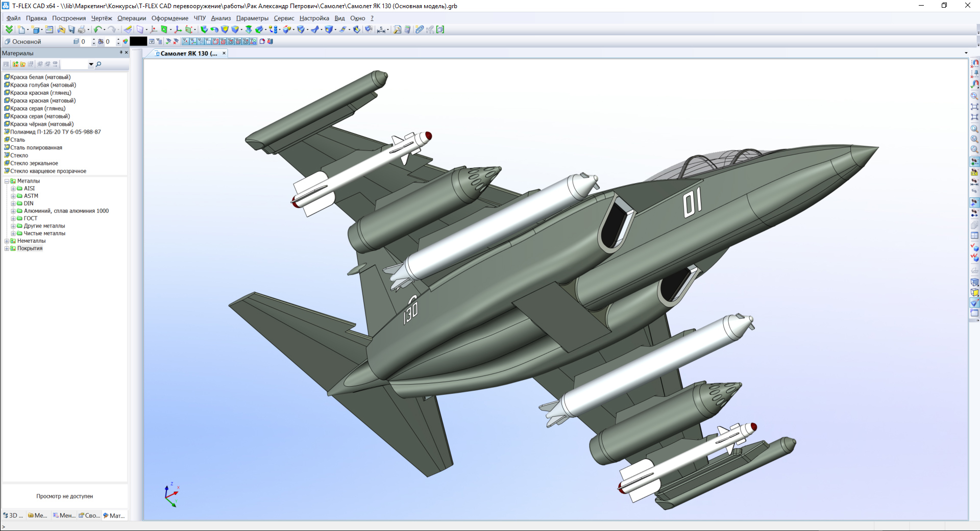Click the wireframe cube icon in right toolbar
The width and height of the screenshot is (980, 531).
tap(974, 282)
